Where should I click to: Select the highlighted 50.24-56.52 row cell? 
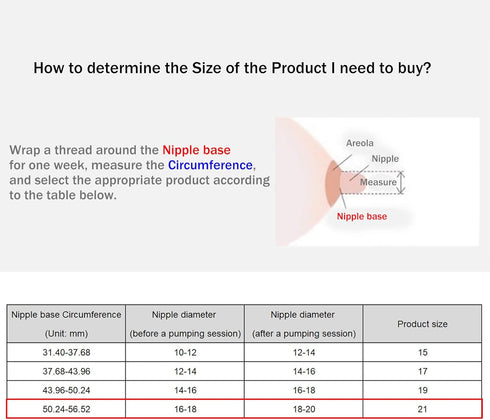pyautogui.click(x=66, y=409)
